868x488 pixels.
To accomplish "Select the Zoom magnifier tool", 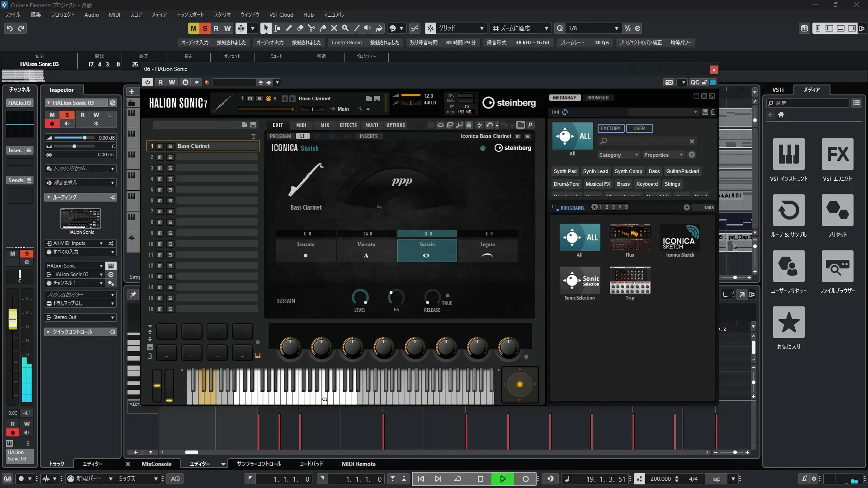I will point(345,28).
